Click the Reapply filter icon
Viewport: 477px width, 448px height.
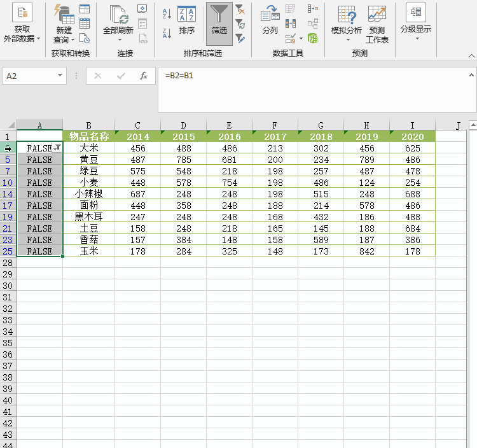(240, 24)
